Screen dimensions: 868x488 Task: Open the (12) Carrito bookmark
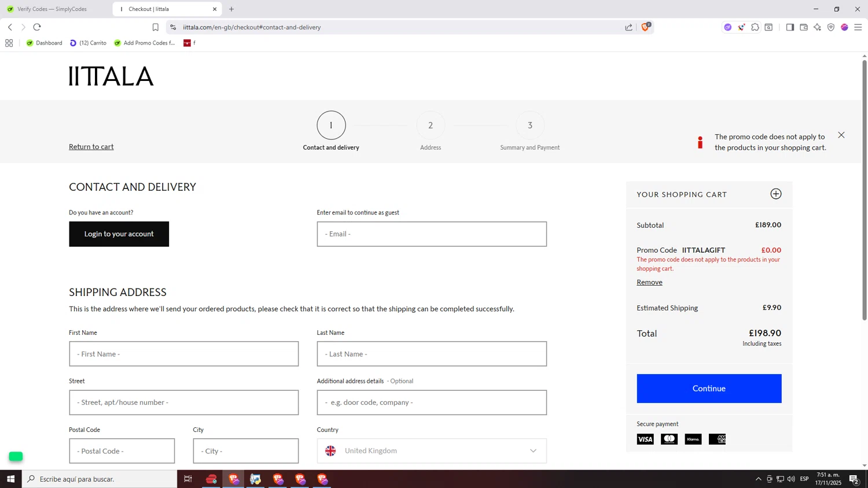[88, 43]
